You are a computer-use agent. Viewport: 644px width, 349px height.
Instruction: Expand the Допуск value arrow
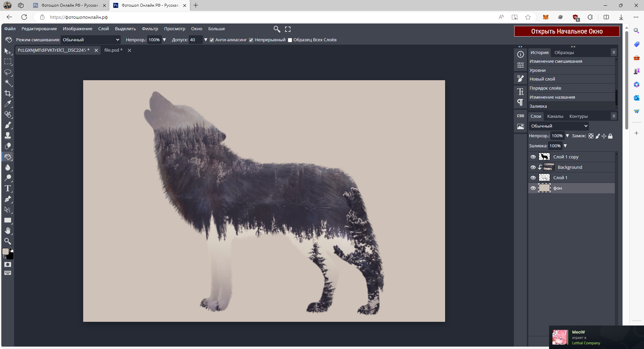[206, 40]
